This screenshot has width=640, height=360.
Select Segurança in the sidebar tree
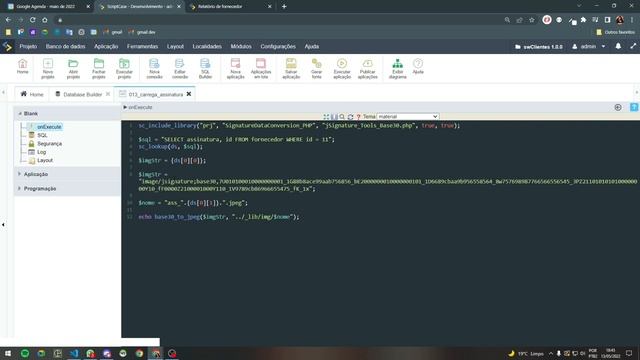tap(49, 144)
